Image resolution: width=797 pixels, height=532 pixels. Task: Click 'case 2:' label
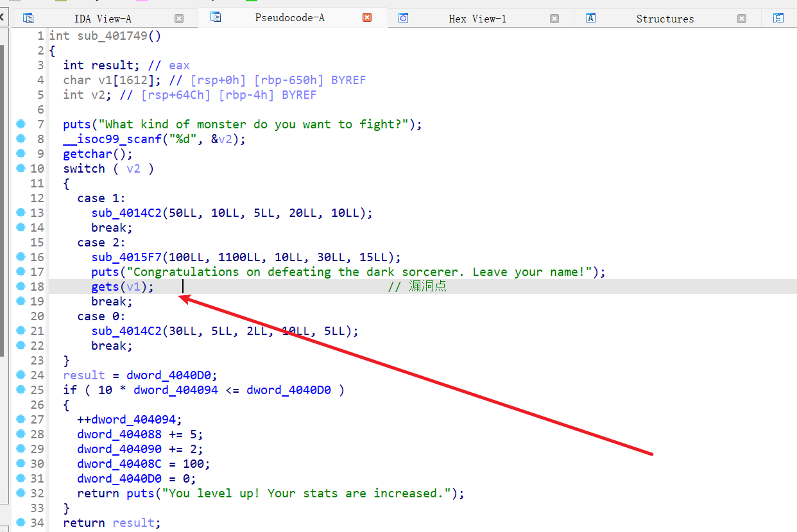click(101, 242)
